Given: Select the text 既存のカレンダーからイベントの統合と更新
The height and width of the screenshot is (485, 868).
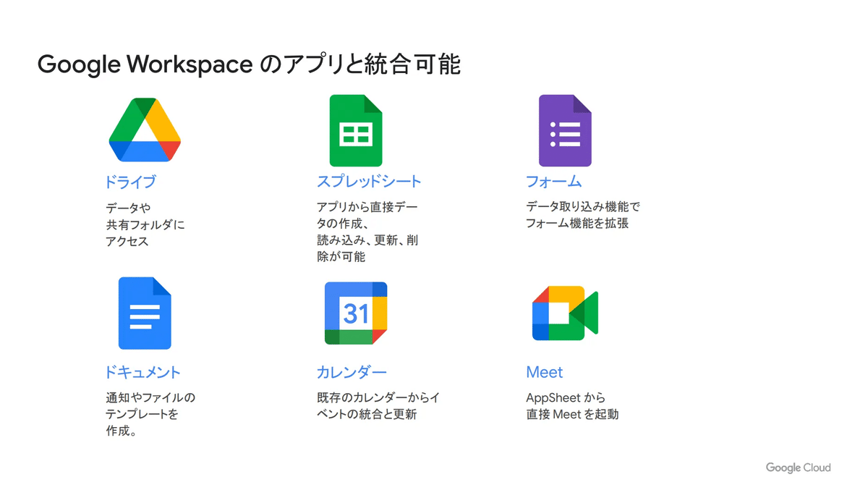Looking at the screenshot, I should click(x=378, y=406).
